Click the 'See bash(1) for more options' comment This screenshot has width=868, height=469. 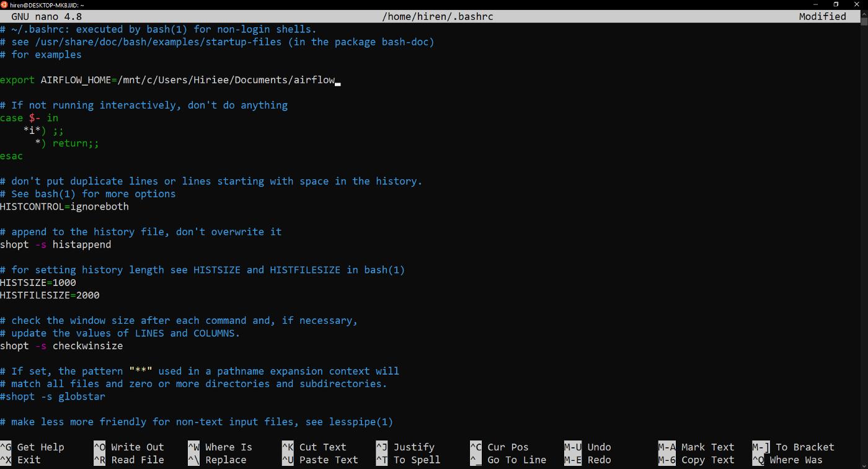(x=88, y=194)
